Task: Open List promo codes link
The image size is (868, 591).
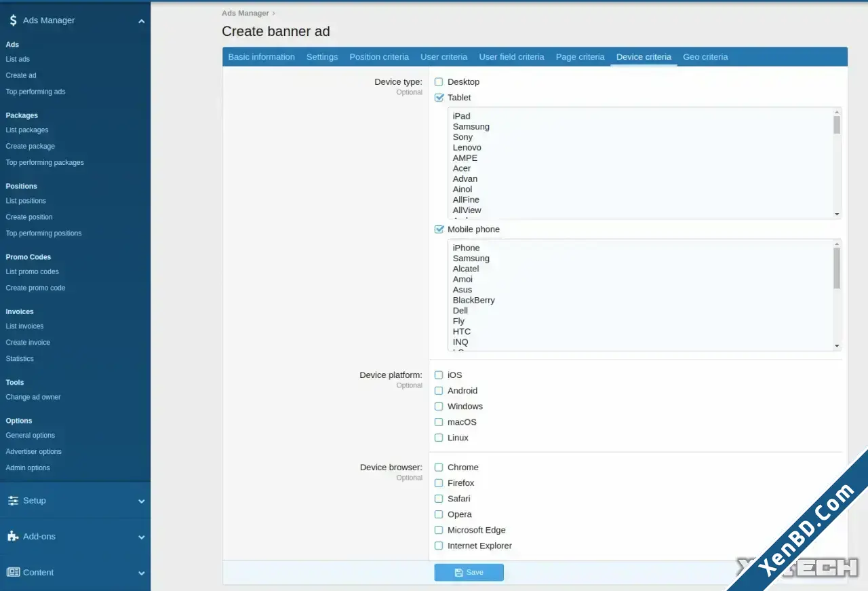Action: pos(32,271)
